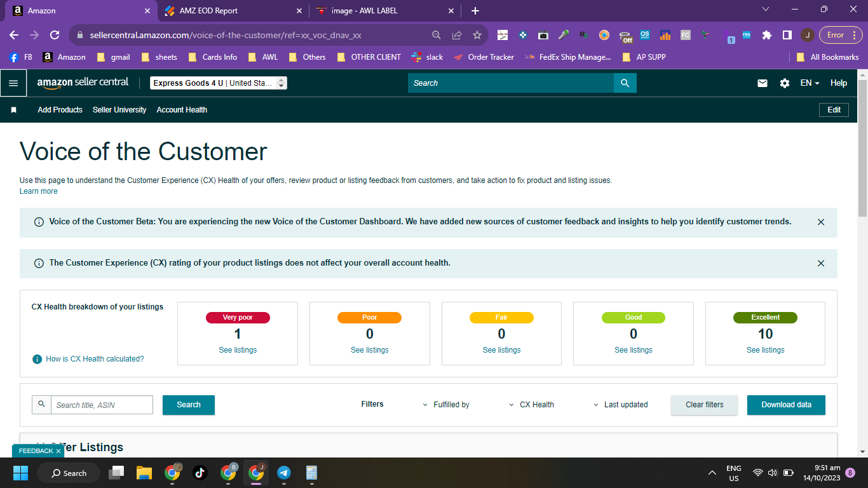Open the Express Goods 4 U account switcher
Viewport: 868px width, 488px height.
(x=219, y=83)
